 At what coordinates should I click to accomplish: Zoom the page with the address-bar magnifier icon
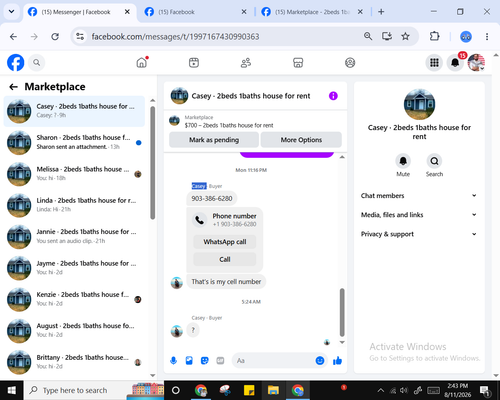click(368, 36)
